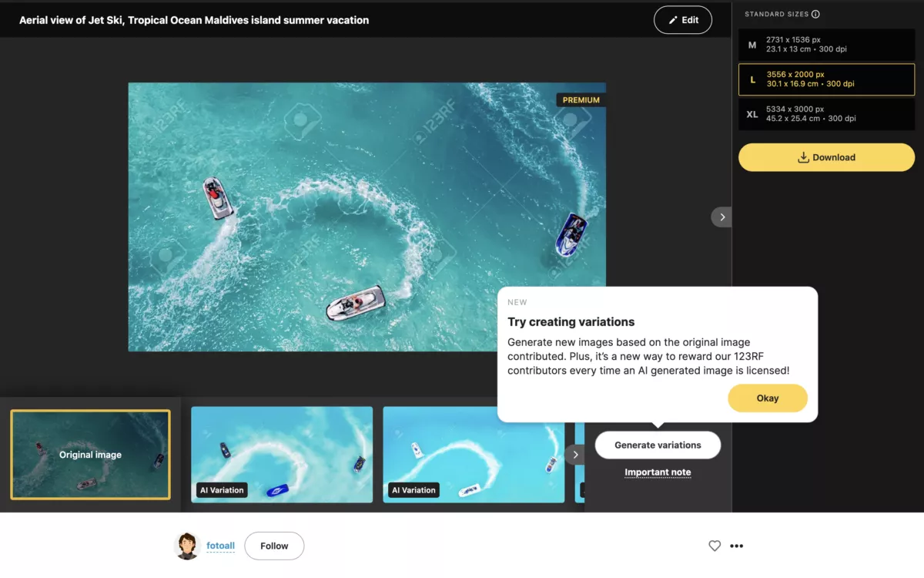This screenshot has width=924, height=578.
Task: Click the yellow Download button
Action: (826, 157)
